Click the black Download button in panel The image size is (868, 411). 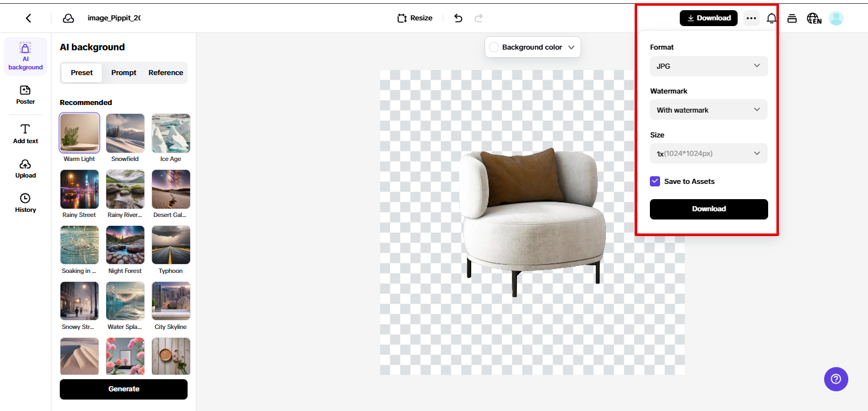709,209
